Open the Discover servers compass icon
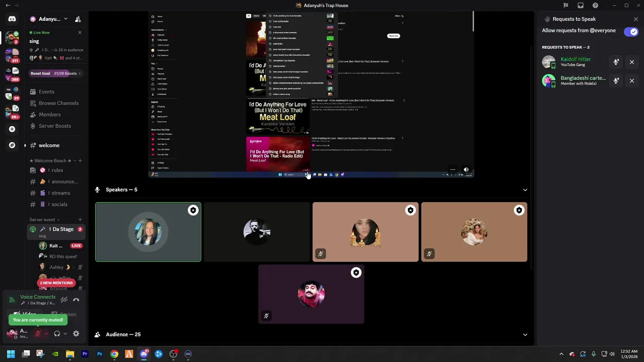This screenshot has height=362, width=644. [x=12, y=145]
